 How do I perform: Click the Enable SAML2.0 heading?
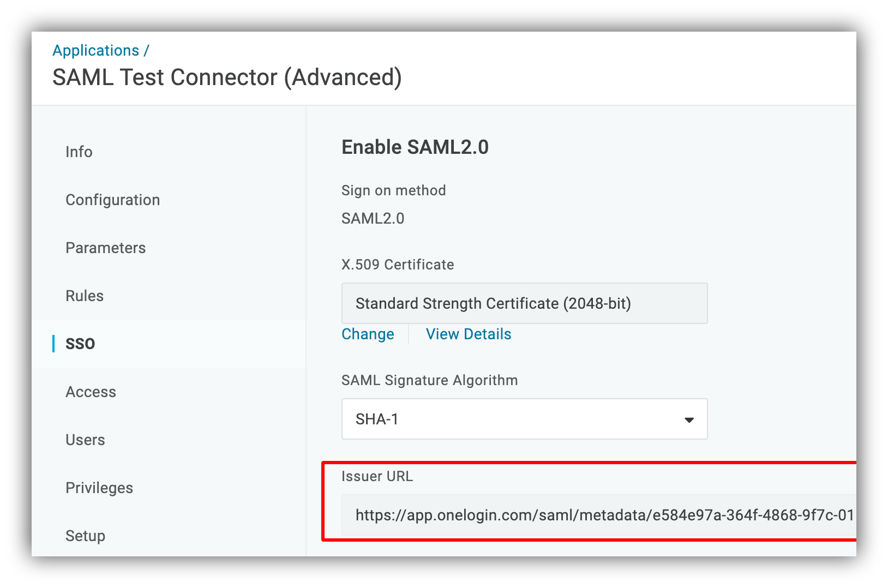(x=415, y=147)
